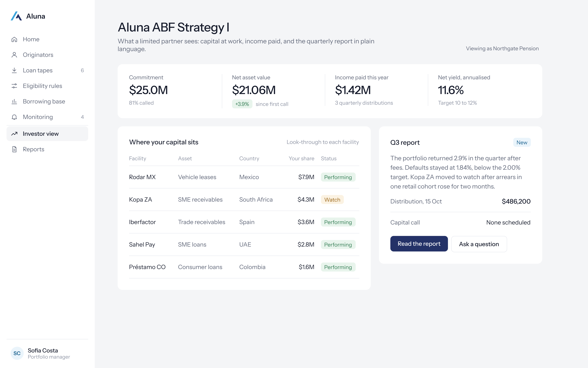
Task: Open Borrowing base page
Action: coord(47,102)
